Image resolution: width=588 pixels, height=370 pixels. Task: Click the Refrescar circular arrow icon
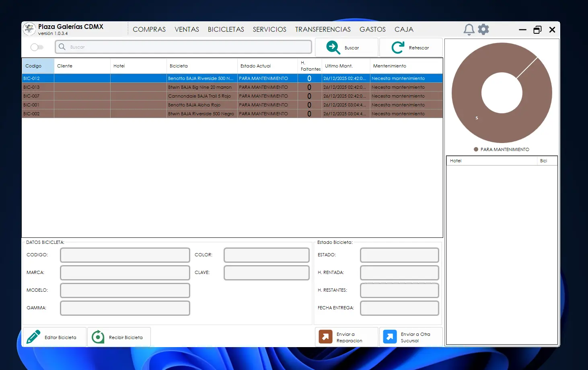pyautogui.click(x=398, y=47)
